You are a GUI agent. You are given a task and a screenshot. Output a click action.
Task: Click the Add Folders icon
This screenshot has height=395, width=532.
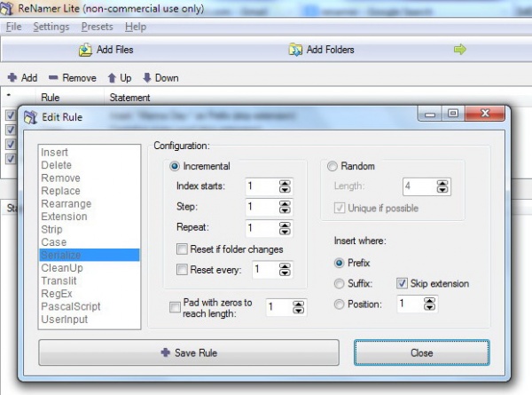click(x=295, y=50)
